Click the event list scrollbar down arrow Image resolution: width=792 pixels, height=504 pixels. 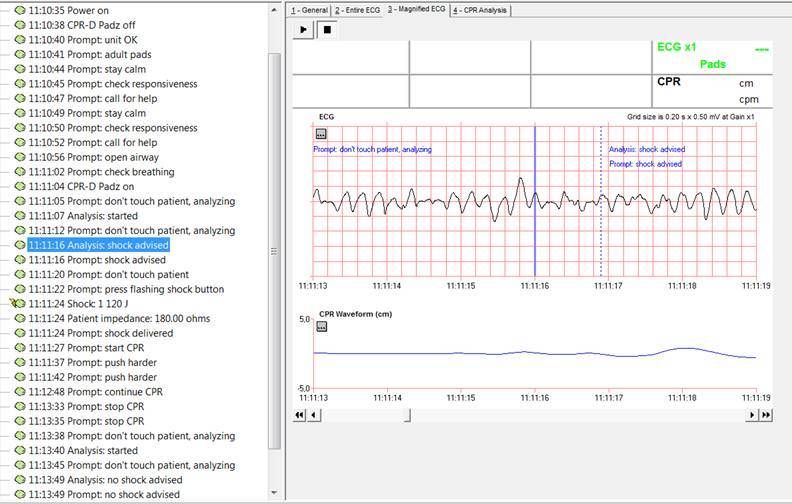274,493
